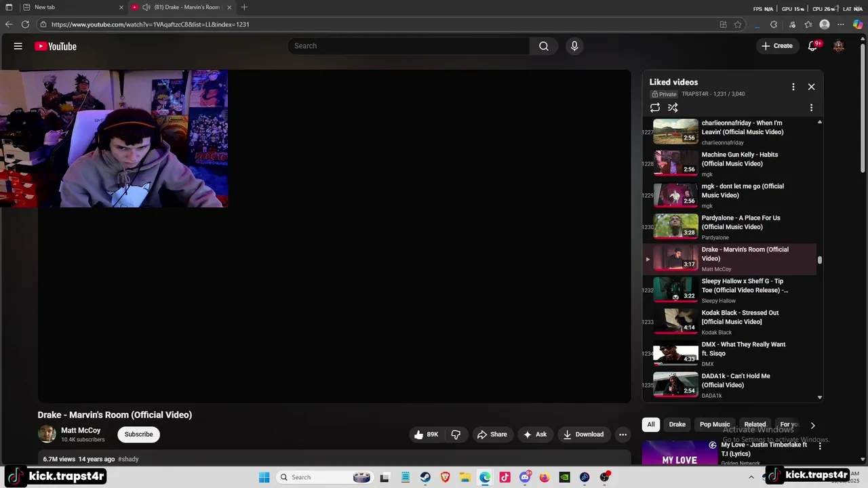
Task: Open YouTube notifications bell
Action: pos(812,46)
